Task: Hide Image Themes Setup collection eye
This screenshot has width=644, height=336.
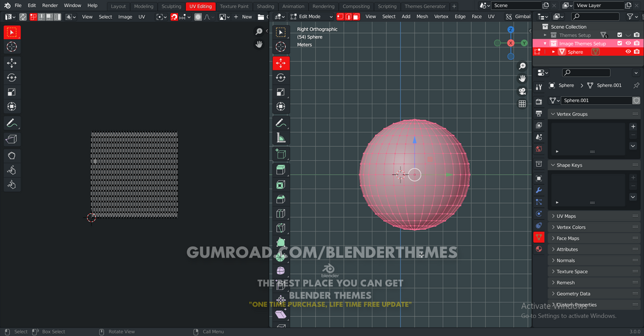Action: tap(628, 43)
